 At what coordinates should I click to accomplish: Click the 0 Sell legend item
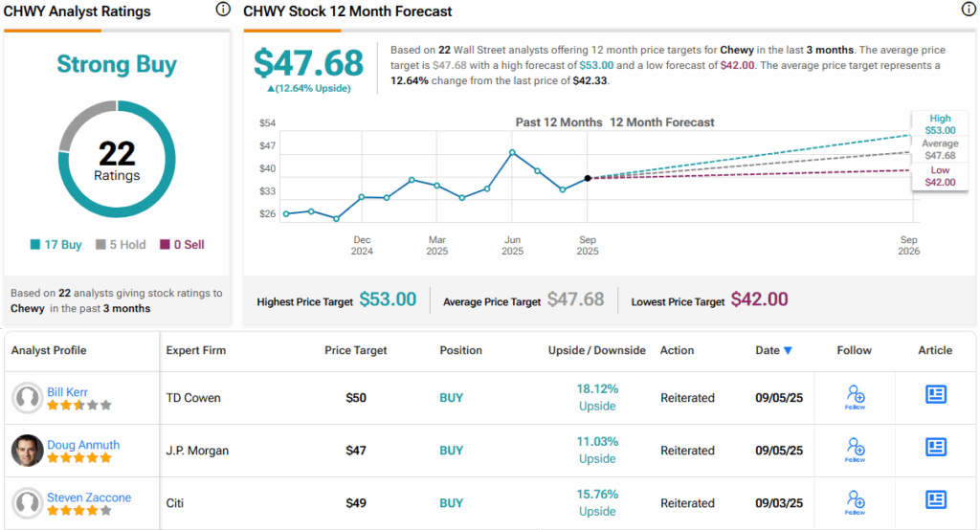[182, 245]
